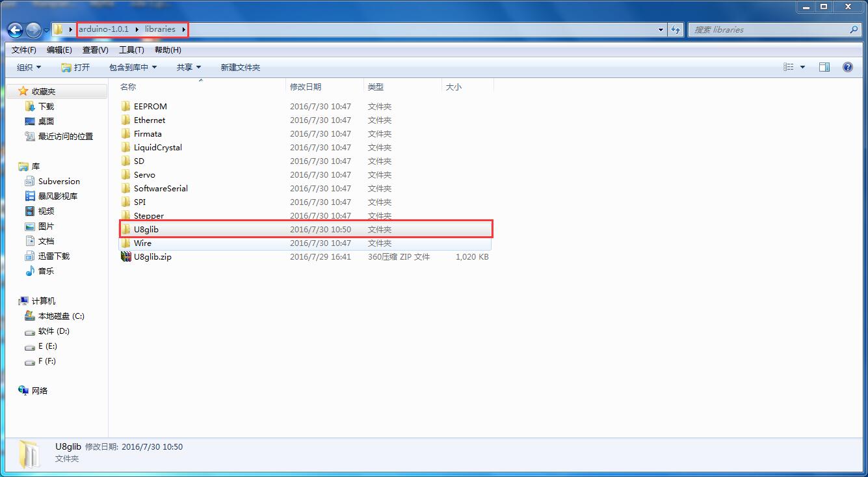Open the 组织 dropdown menu
The width and height of the screenshot is (868, 477).
pyautogui.click(x=29, y=67)
